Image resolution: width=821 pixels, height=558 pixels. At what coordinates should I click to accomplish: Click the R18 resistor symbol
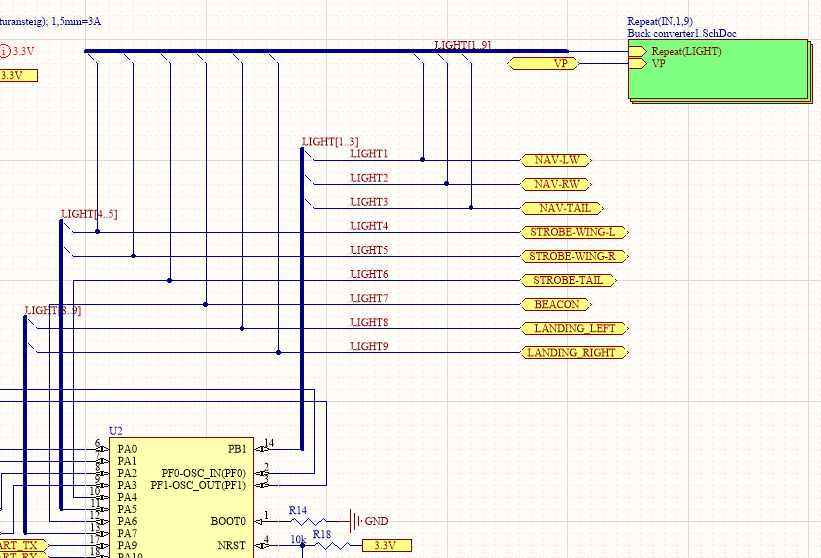point(332,545)
